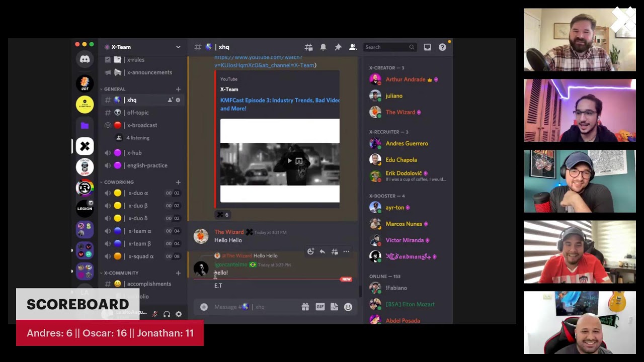644x362 pixels.
Task: Open User Settings gear icon
Action: [179, 314]
